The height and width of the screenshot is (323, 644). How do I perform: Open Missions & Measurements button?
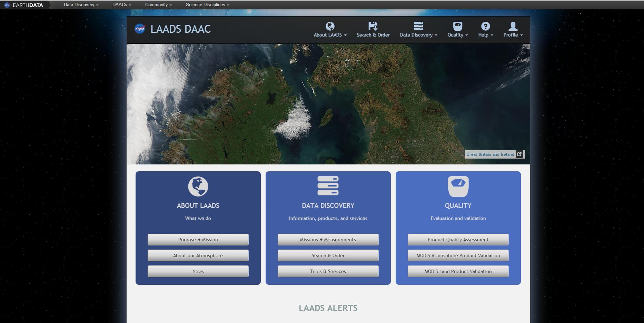(328, 240)
